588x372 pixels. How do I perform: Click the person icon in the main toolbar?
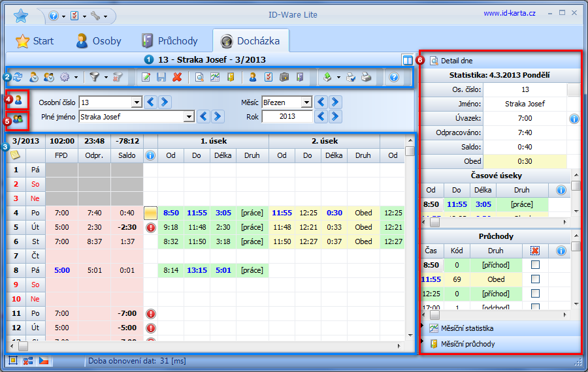point(253,77)
